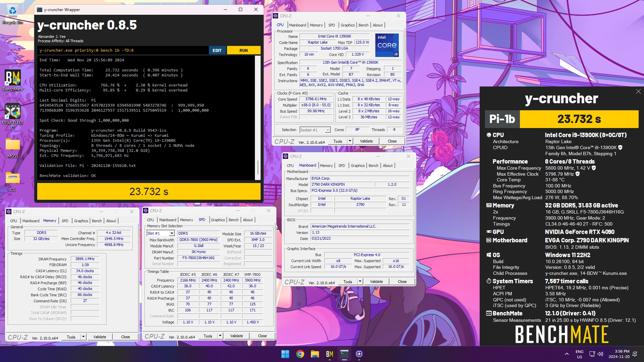The image size is (644, 362).
Task: Switch to the SPD tab in the Mainboard CPU-Z window
Action: pyautogui.click(x=341, y=166)
